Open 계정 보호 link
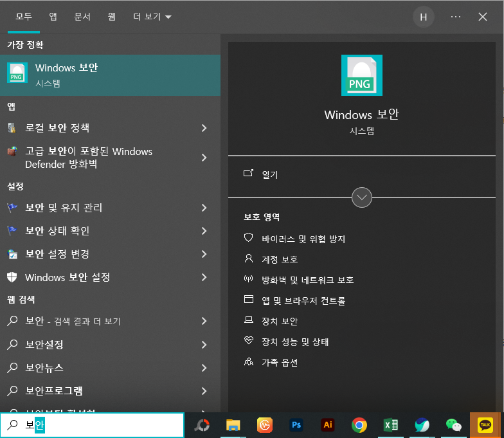 [280, 260]
